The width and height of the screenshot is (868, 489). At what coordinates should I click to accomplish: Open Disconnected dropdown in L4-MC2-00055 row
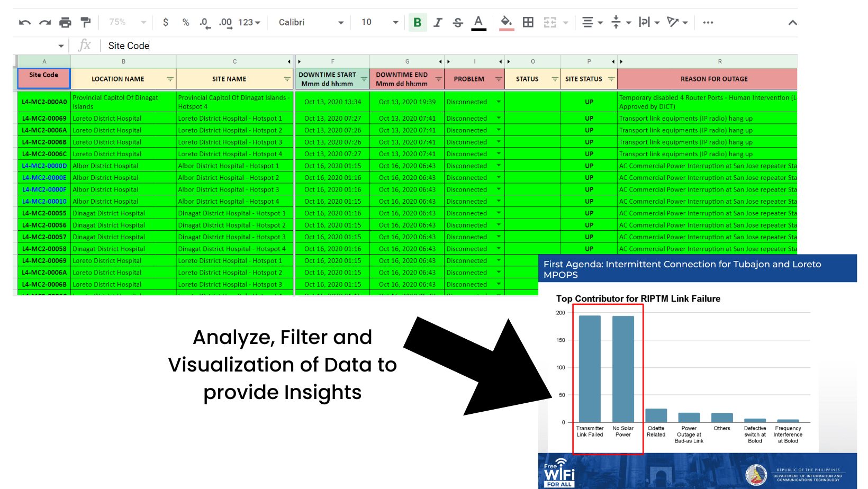coord(499,213)
